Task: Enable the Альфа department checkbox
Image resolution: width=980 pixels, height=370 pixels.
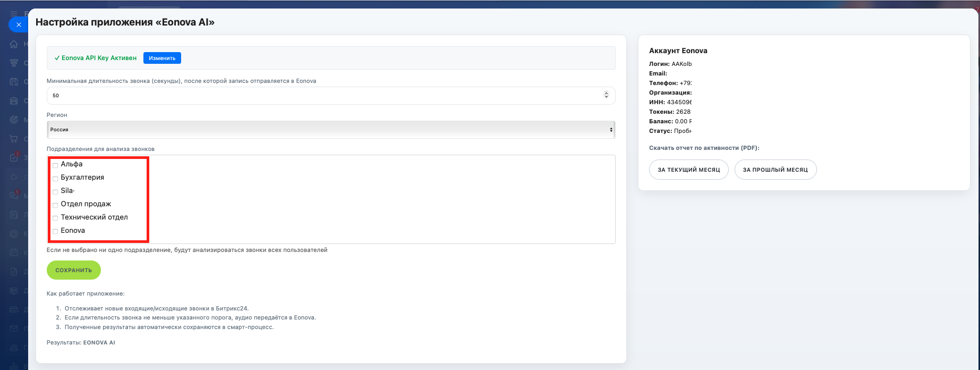Action: click(55, 165)
